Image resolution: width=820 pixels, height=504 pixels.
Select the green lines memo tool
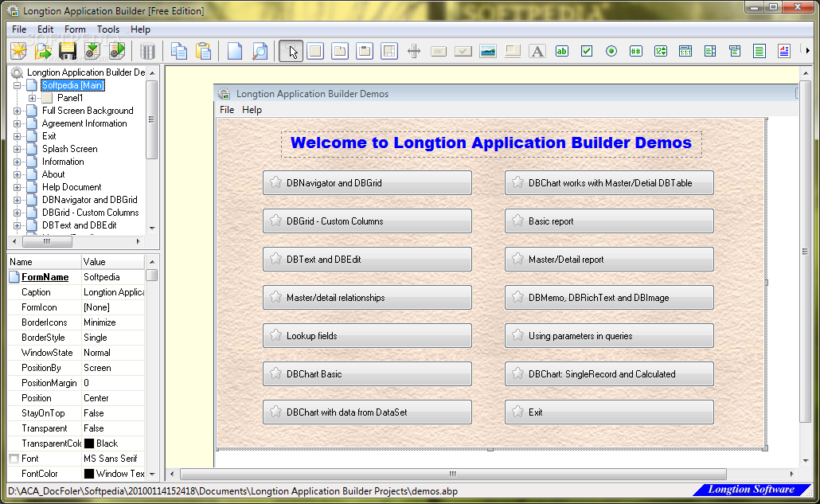pyautogui.click(x=759, y=51)
